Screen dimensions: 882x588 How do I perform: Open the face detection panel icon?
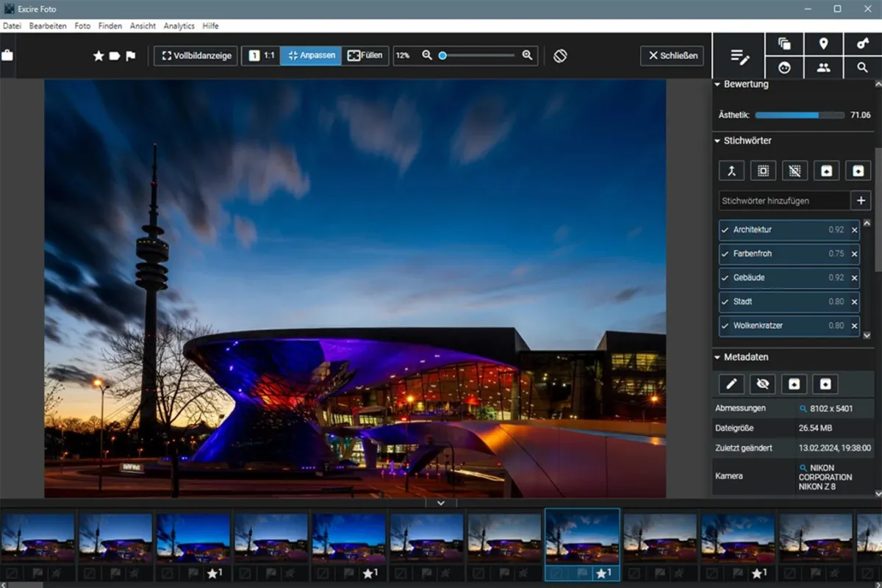click(x=784, y=68)
